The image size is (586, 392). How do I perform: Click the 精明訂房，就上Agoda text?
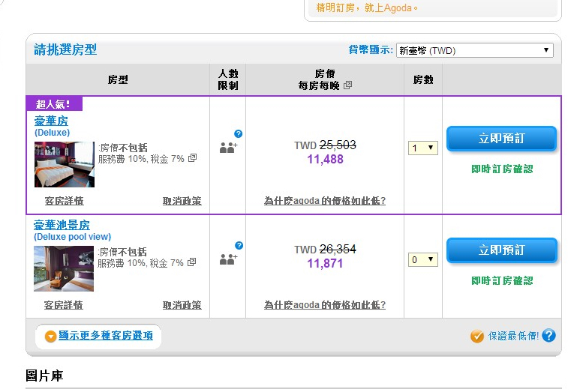[x=367, y=7]
